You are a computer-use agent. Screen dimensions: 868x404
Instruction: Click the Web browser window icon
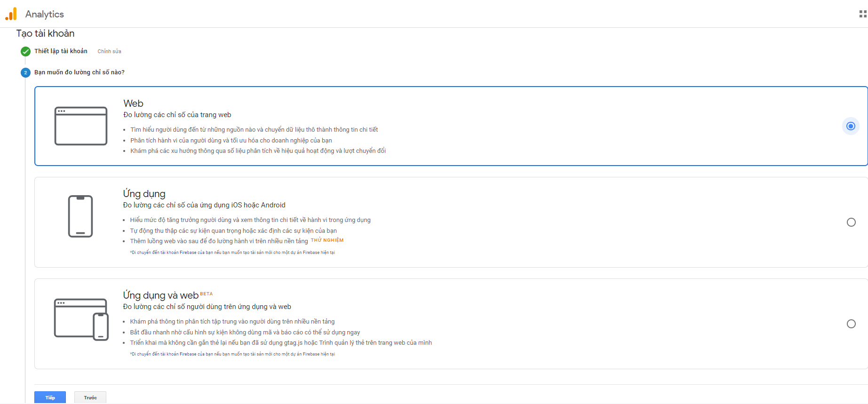(x=81, y=126)
